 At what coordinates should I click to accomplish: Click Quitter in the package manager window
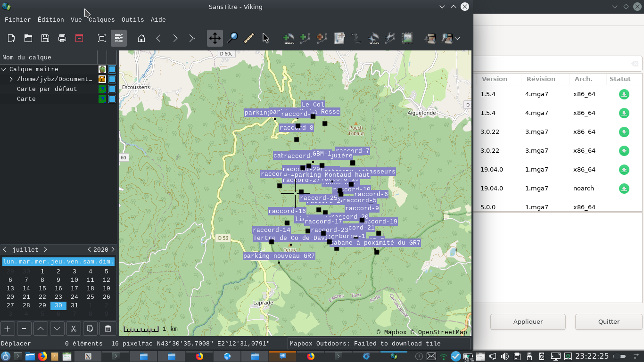pos(609,322)
